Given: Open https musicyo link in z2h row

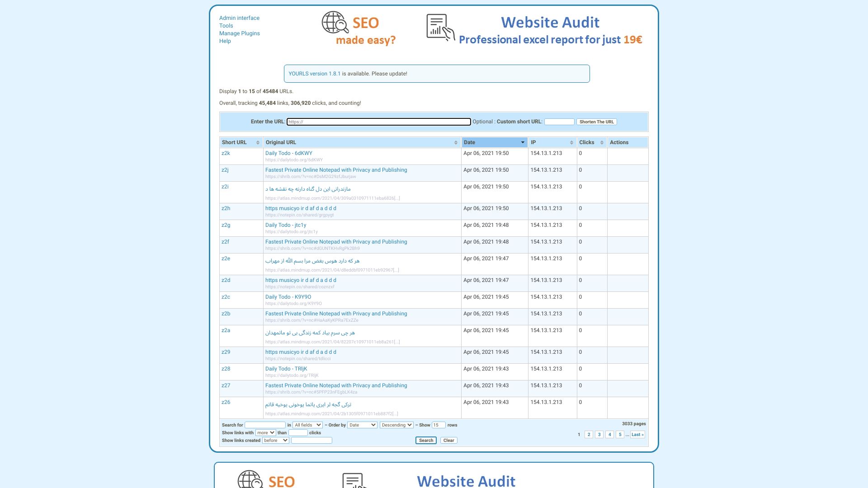Looking at the screenshot, I should tap(301, 209).
